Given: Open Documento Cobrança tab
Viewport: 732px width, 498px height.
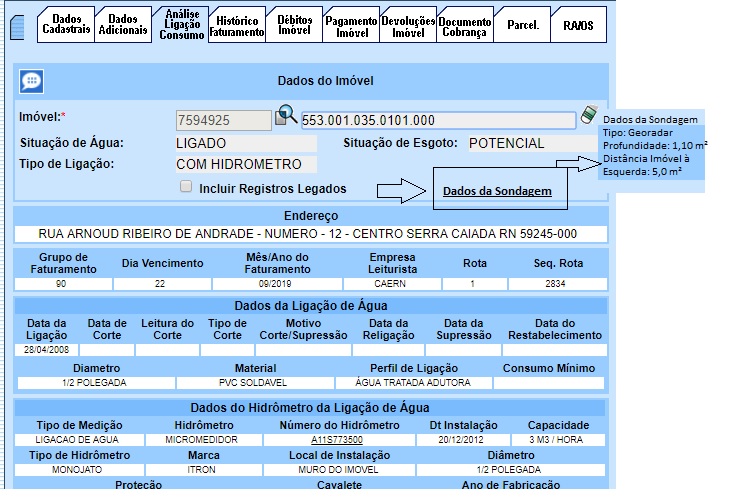Looking at the screenshot, I should pyautogui.click(x=465, y=24).
